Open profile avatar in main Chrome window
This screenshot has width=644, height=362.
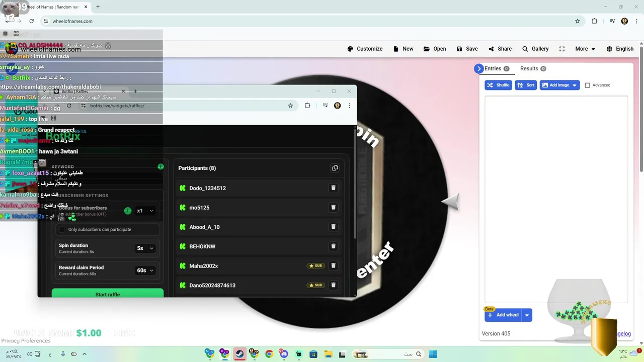pyautogui.click(x=624, y=21)
